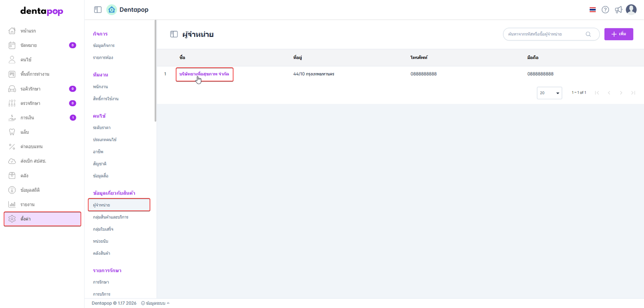Image resolution: width=644 pixels, height=308 pixels.
Task: Click the นัดหมาย calendar icon
Action: pyautogui.click(x=12, y=45)
